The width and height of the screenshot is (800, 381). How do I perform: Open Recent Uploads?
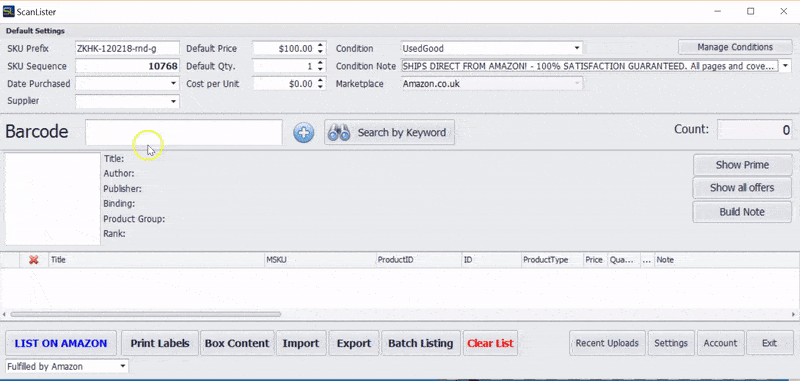607,343
